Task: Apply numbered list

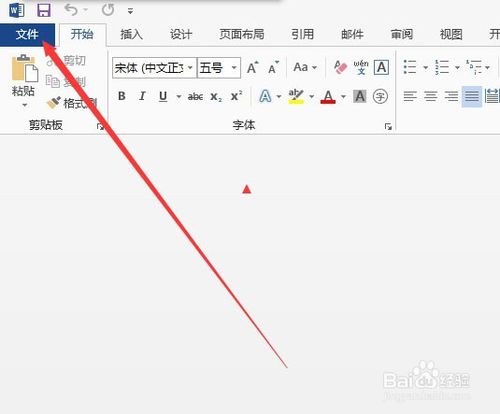Action: pyautogui.click(x=442, y=67)
